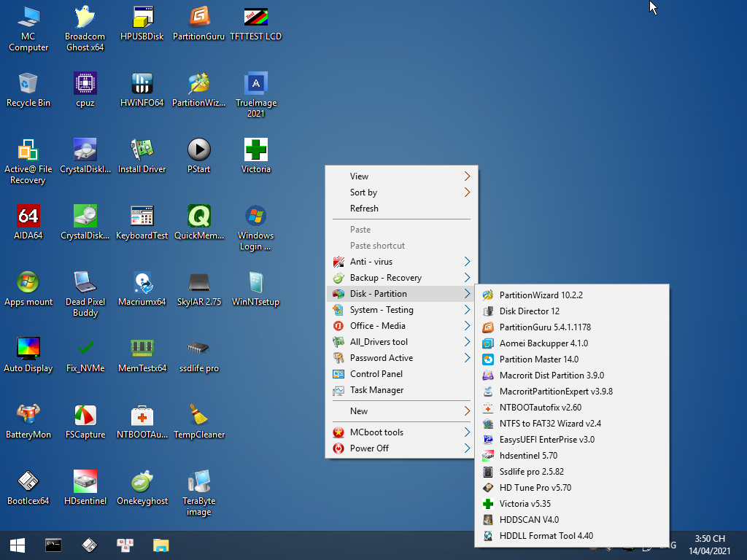
Task: Expand the Office - Media submenu
Action: pos(401,326)
